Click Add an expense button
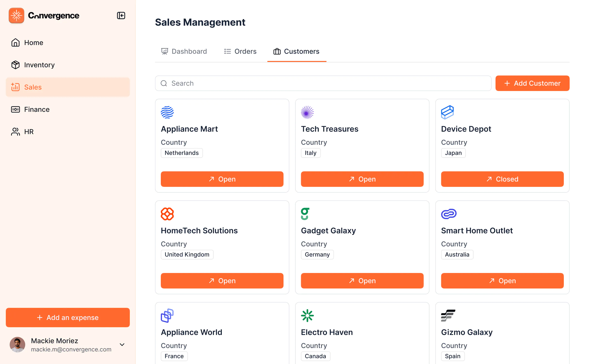 68,318
